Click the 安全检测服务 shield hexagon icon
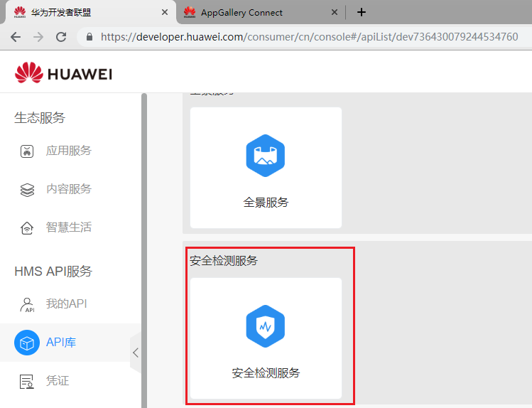This screenshot has width=532, height=408. pos(266,326)
